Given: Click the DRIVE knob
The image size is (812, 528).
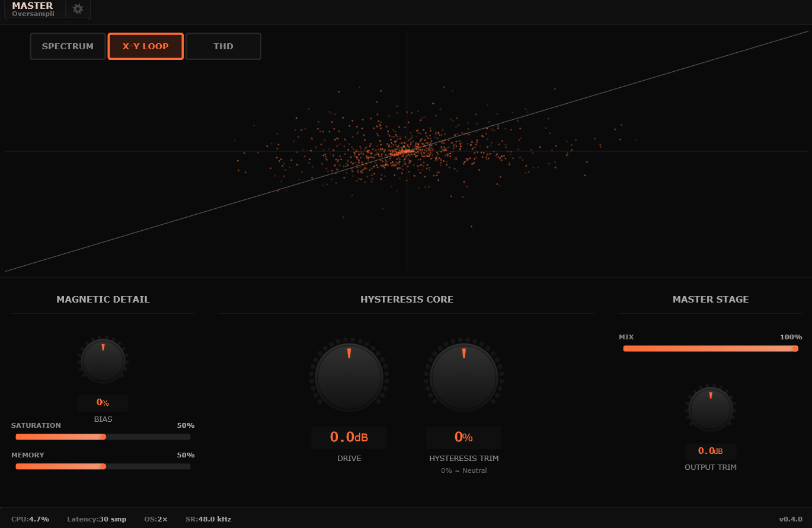Looking at the screenshot, I should pyautogui.click(x=349, y=376).
